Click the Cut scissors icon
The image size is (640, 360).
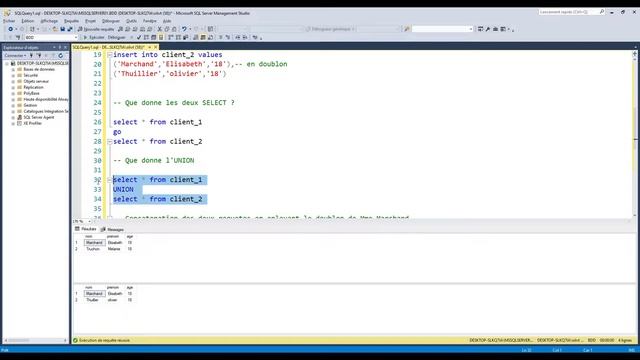tap(160, 29)
